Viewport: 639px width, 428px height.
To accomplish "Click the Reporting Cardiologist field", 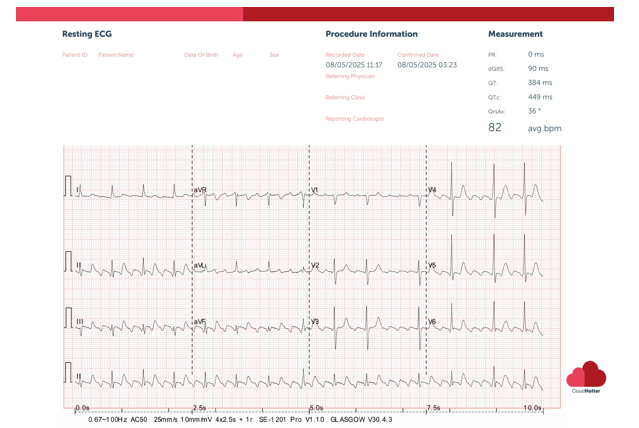I will click(354, 118).
